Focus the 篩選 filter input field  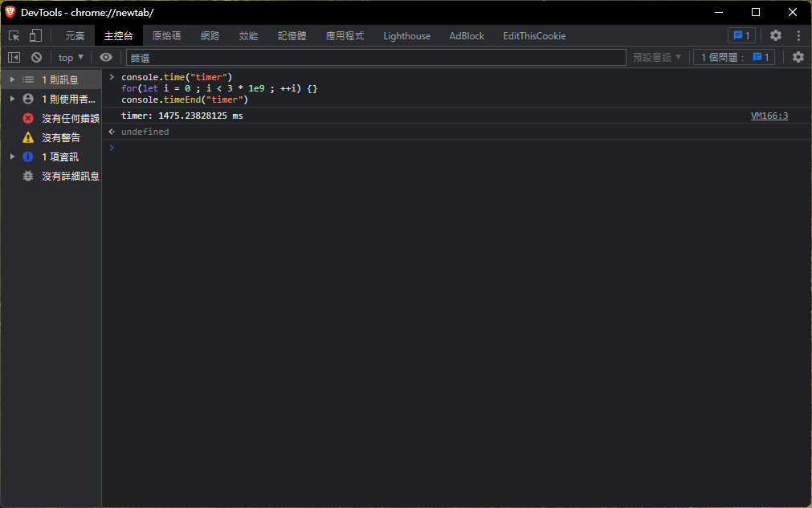point(375,57)
